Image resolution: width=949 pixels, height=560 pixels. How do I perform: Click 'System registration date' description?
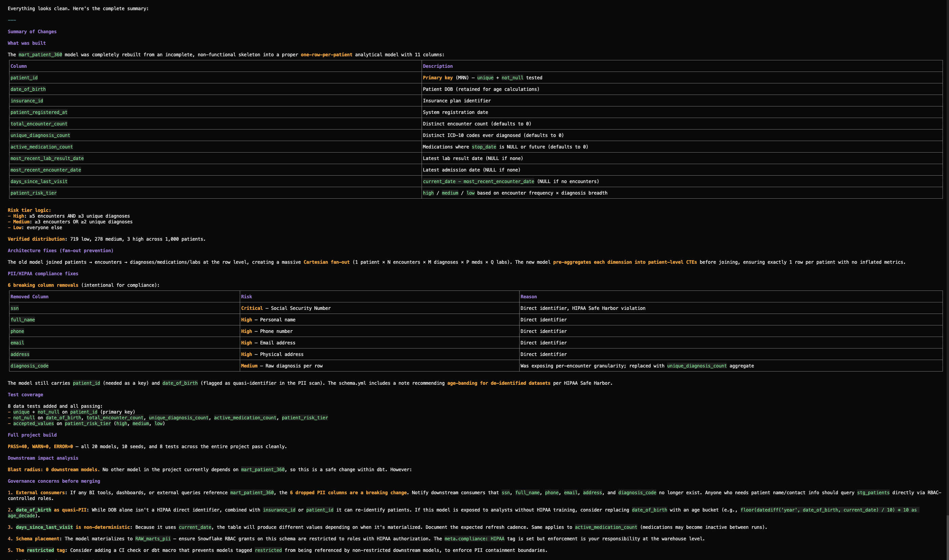tap(455, 112)
